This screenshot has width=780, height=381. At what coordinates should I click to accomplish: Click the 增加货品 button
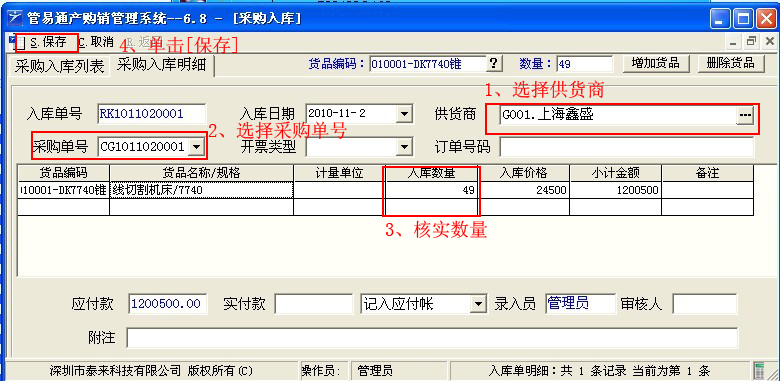pyautogui.click(x=656, y=63)
